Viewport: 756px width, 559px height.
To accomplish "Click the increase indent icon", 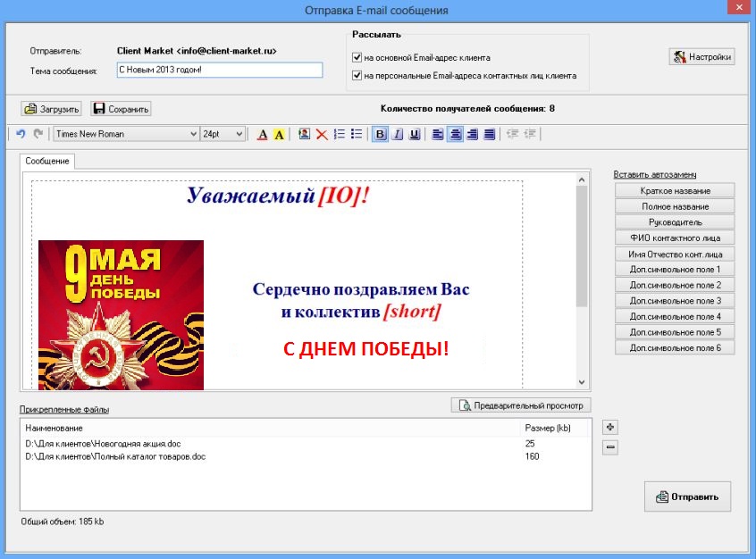I will coord(530,134).
